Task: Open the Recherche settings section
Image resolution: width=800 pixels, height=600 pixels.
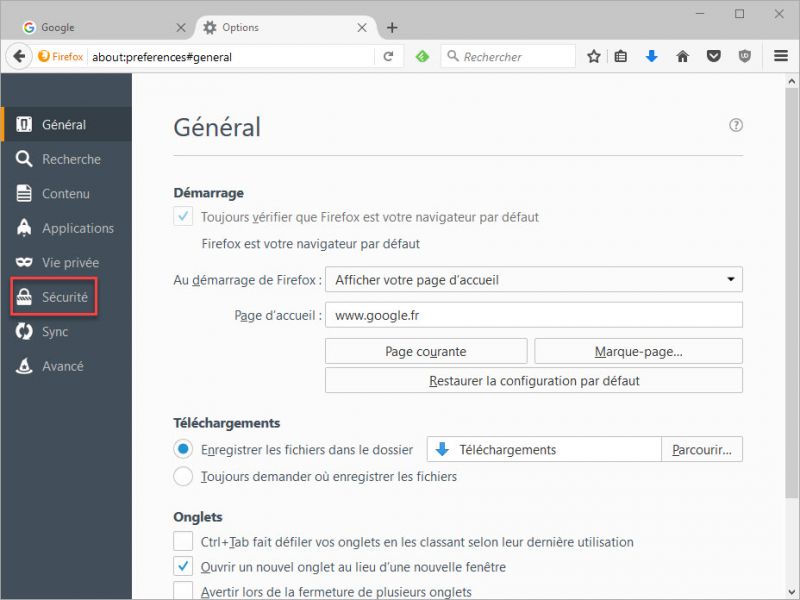Action: 66,159
